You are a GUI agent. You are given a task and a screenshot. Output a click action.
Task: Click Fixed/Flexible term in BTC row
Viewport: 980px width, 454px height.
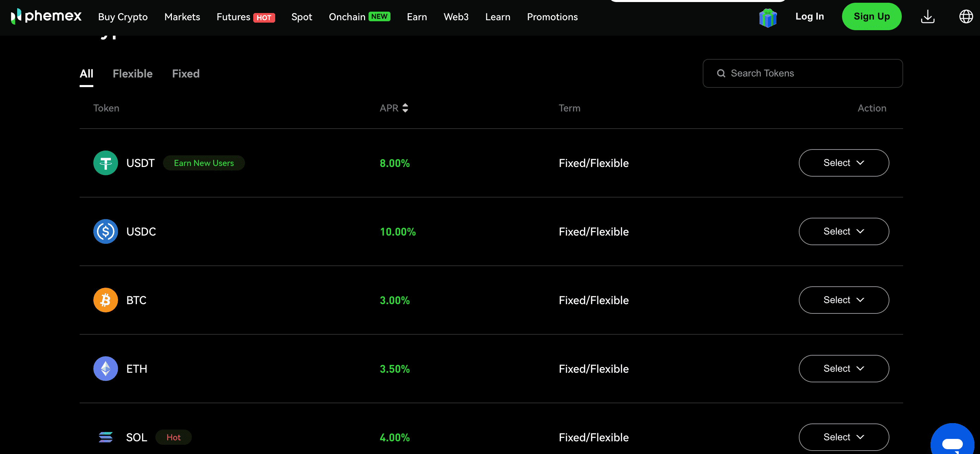[x=594, y=300]
